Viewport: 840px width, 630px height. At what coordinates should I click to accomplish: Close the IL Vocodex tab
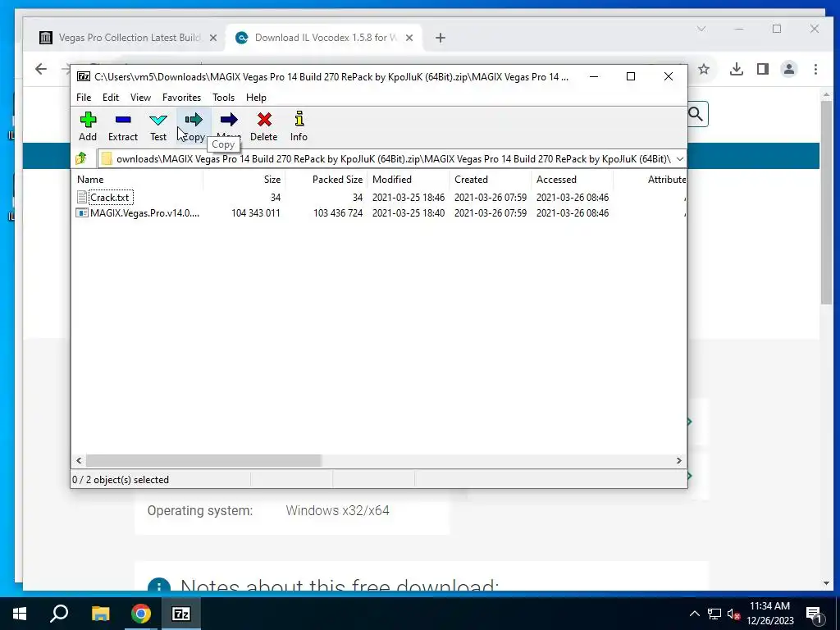point(409,38)
